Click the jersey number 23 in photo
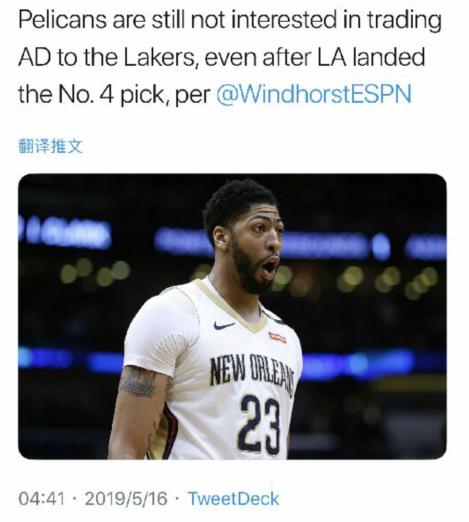The height and width of the screenshot is (522, 469). [259, 426]
